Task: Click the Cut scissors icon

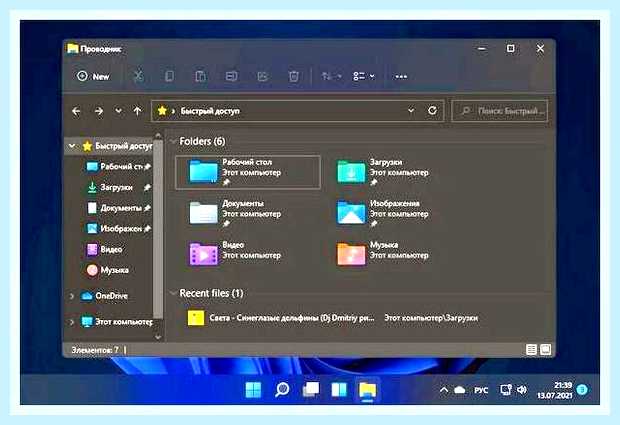Action: pos(138,76)
